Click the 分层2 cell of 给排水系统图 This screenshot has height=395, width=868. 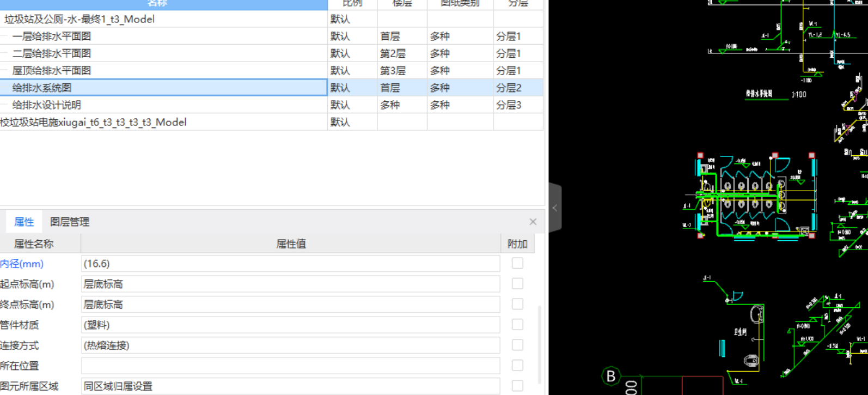pos(518,88)
